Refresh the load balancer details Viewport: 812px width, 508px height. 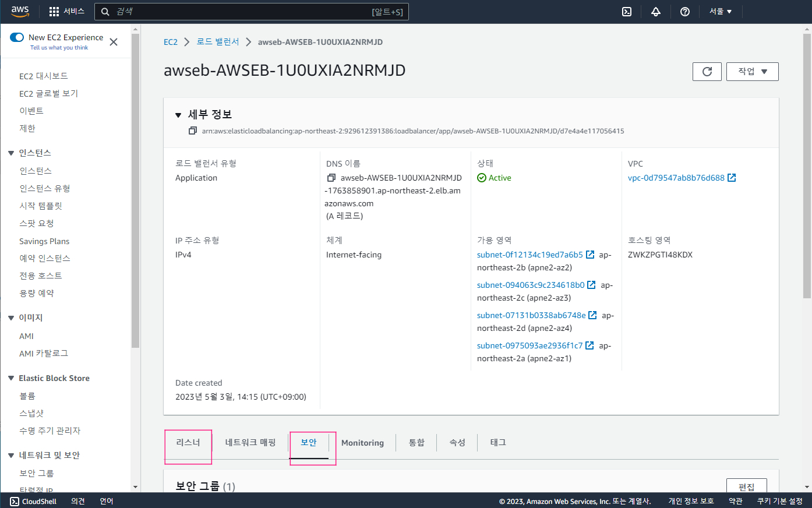[707, 72]
